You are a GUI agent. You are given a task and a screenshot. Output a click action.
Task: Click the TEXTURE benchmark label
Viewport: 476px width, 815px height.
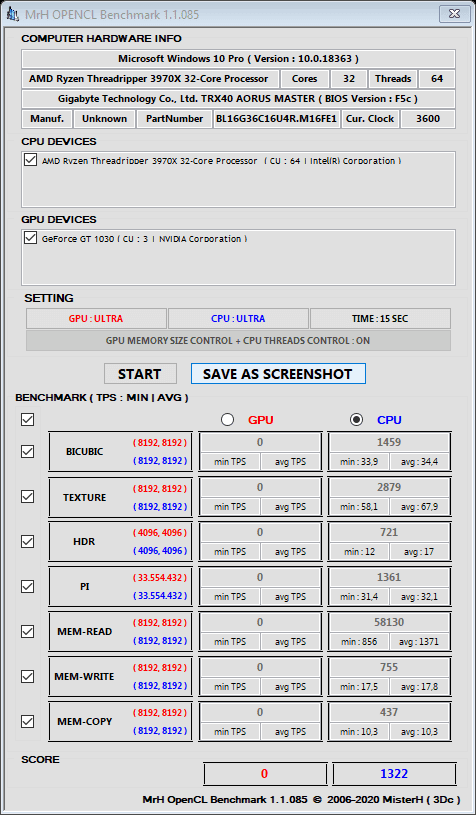tap(85, 497)
